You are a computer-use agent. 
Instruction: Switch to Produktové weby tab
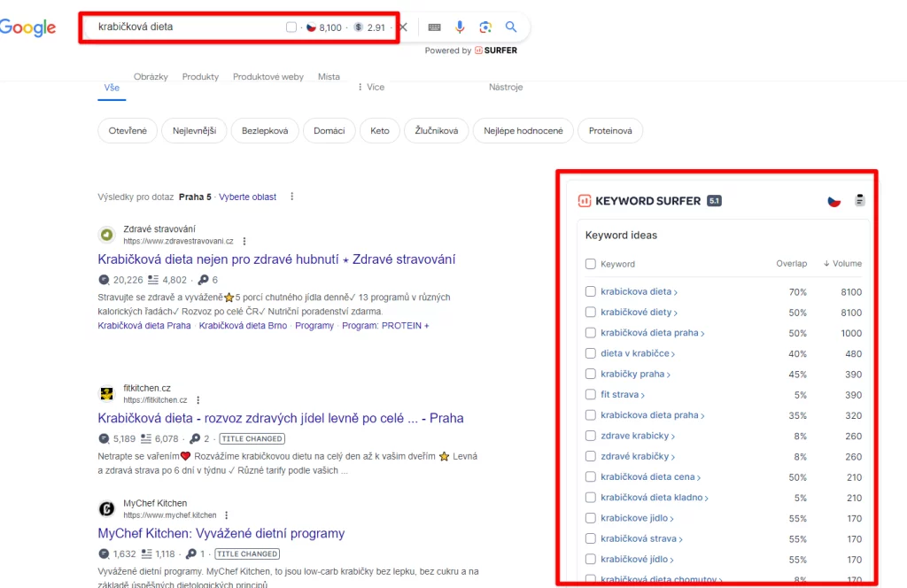coord(267,76)
